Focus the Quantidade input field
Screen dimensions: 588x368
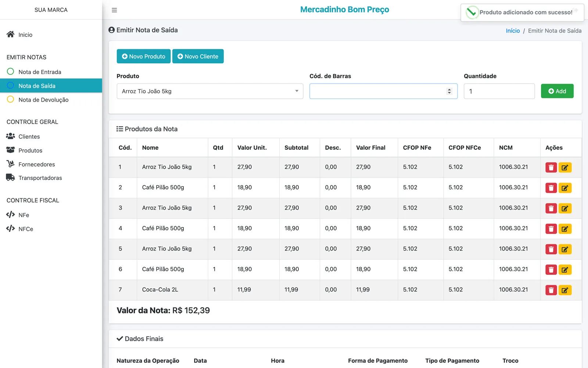499,91
